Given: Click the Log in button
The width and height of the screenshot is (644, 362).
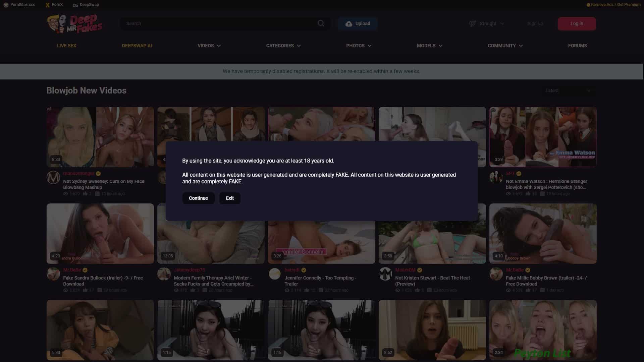Looking at the screenshot, I should [x=577, y=23].
